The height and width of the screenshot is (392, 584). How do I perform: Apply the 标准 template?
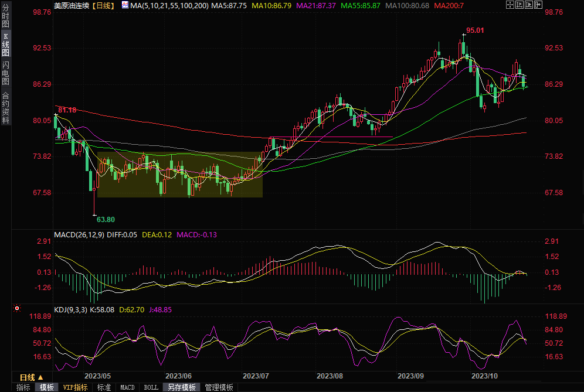click(x=104, y=387)
